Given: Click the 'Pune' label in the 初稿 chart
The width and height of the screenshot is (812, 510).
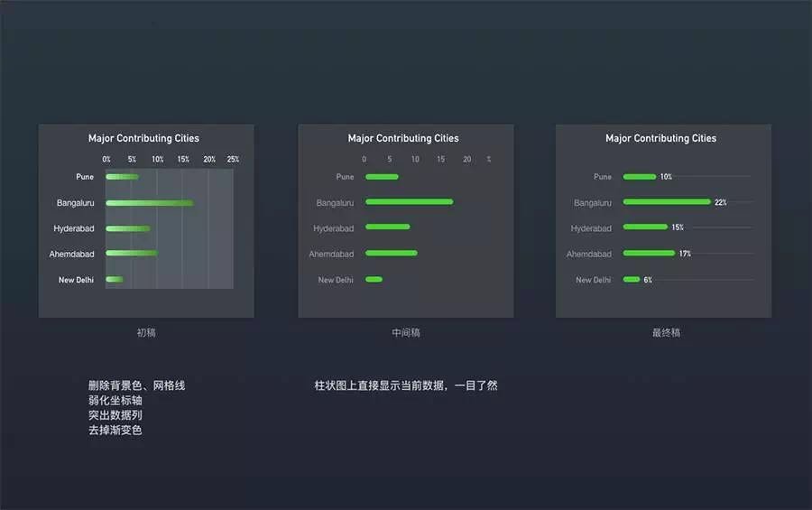Looking at the screenshot, I should [85, 177].
